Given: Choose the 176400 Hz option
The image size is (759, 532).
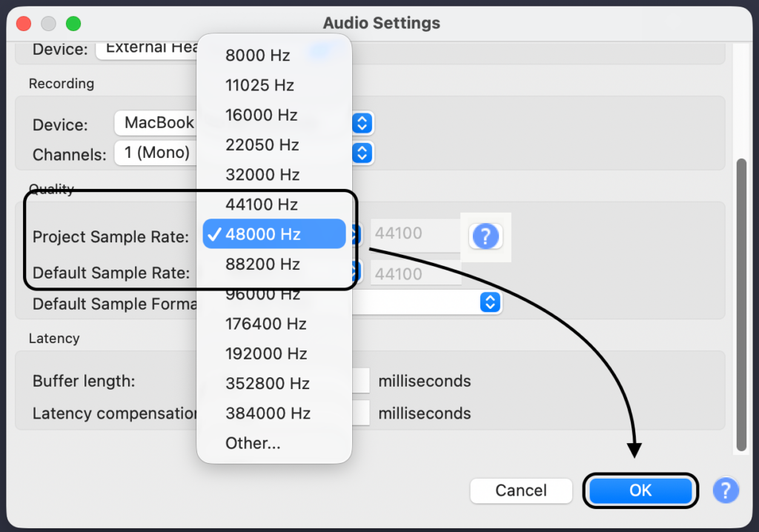Looking at the screenshot, I should click(265, 324).
